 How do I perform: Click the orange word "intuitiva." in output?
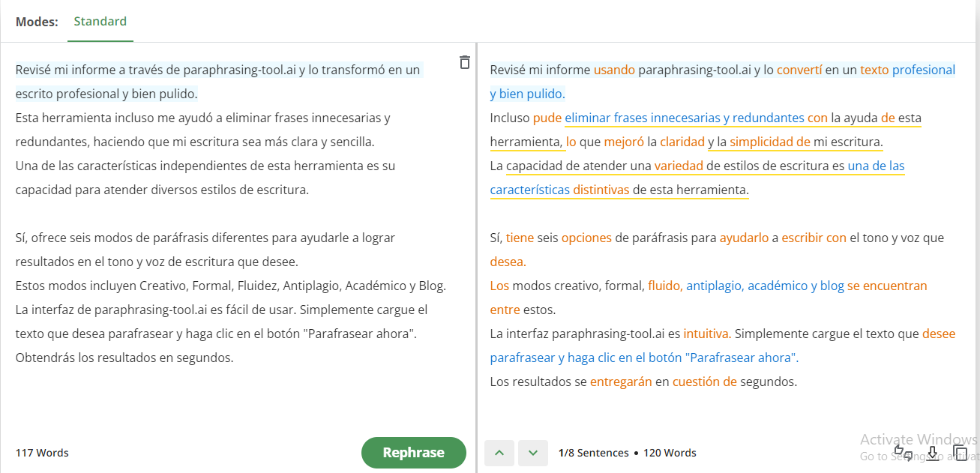[707, 334]
